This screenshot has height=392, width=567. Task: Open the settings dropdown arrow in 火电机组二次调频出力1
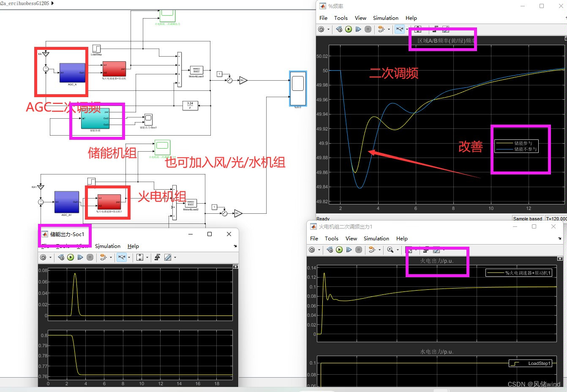(x=319, y=250)
